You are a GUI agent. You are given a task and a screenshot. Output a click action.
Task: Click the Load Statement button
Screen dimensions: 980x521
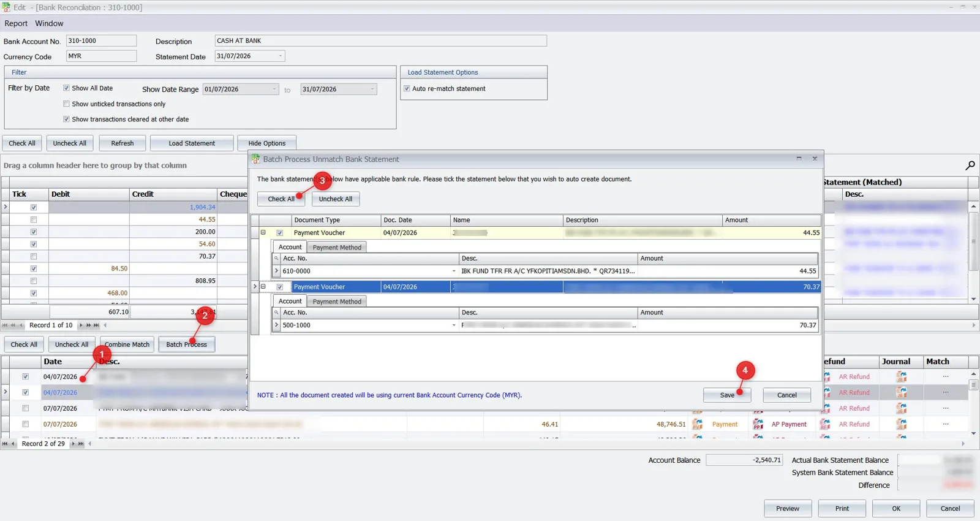coord(192,143)
